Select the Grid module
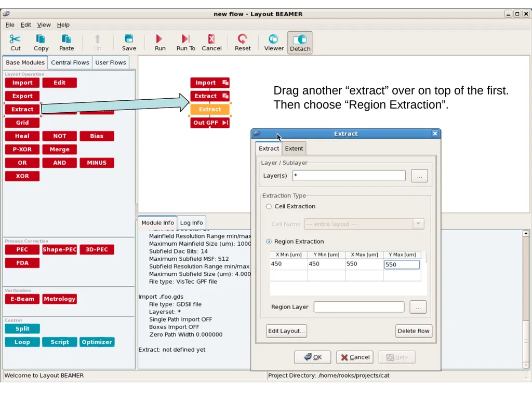532x399 pixels. (x=22, y=123)
